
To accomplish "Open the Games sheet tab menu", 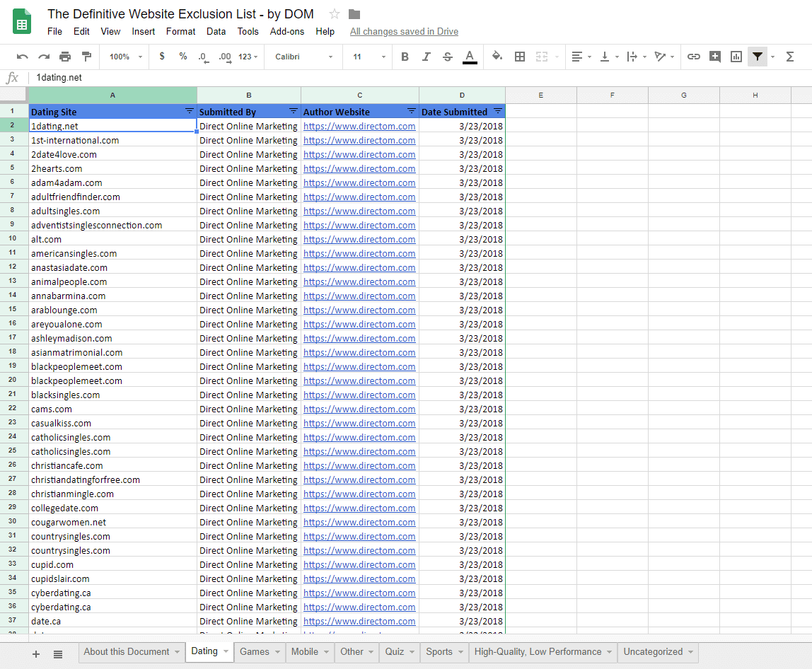I will [278, 652].
